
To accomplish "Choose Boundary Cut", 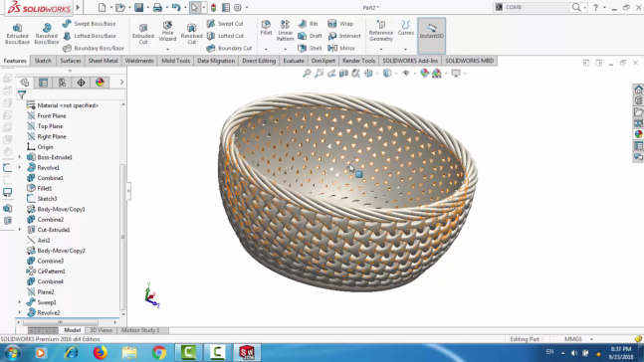I will pyautogui.click(x=230, y=48).
